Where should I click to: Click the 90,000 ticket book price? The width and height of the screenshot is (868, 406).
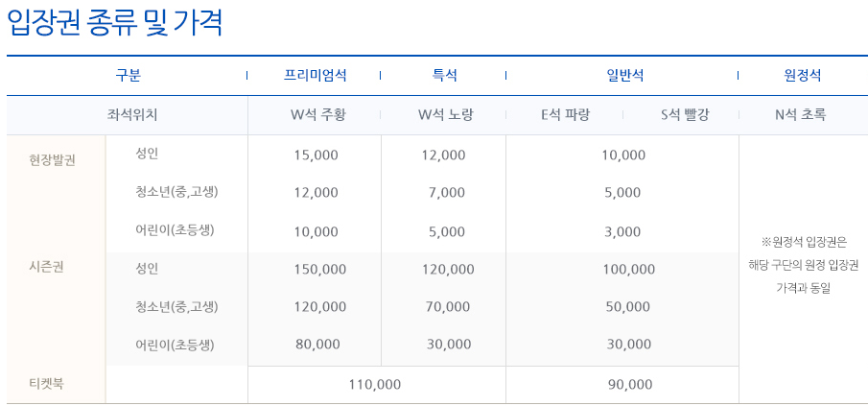point(630,384)
